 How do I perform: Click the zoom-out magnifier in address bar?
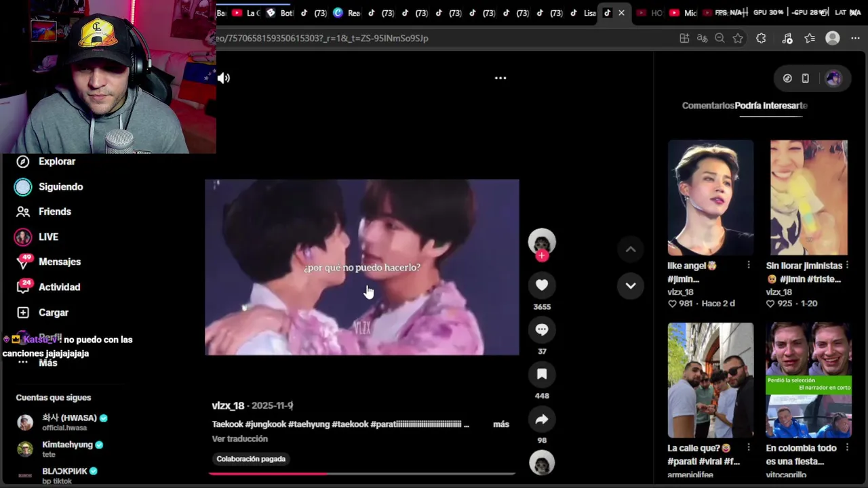pyautogui.click(x=719, y=39)
